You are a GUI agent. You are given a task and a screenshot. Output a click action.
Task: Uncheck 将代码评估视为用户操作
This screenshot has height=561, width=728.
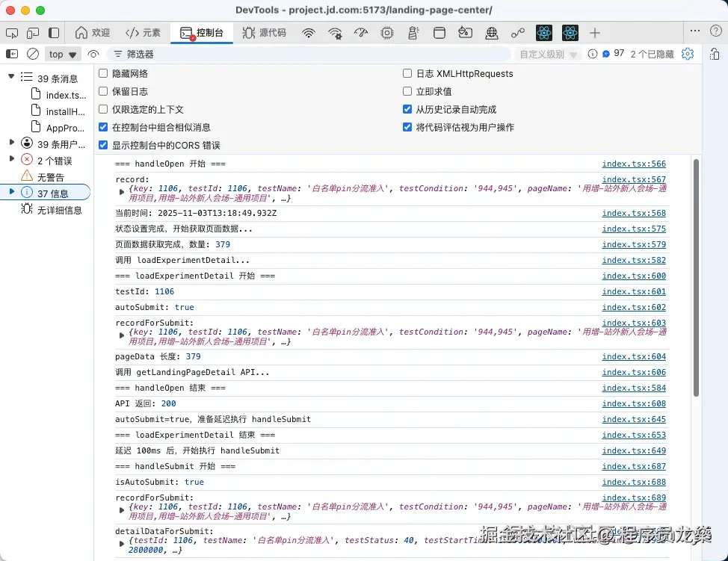[407, 127]
